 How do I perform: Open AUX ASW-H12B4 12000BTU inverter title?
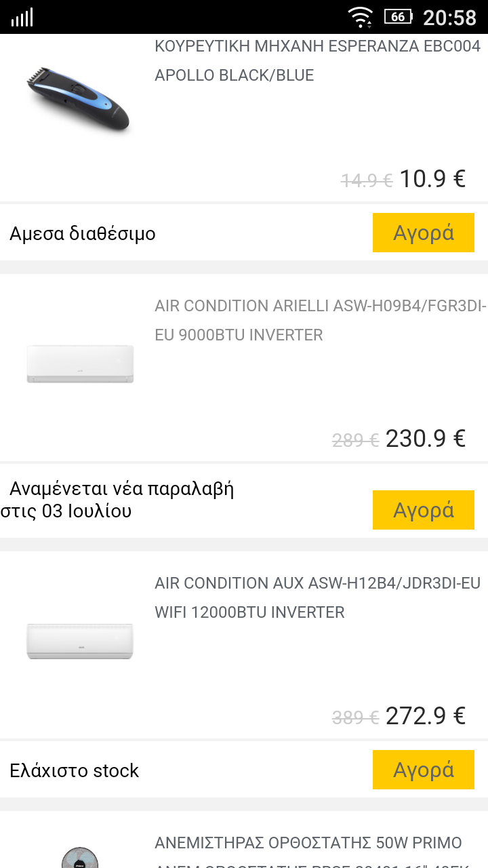(x=317, y=597)
